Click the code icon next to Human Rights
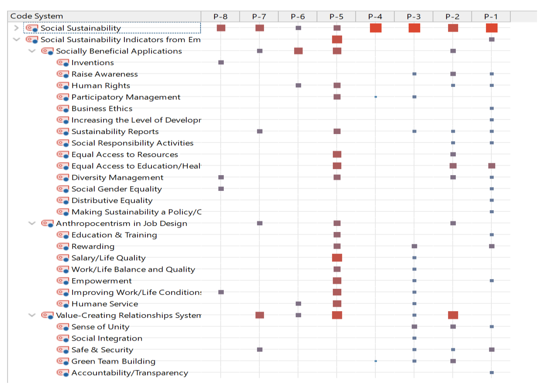This screenshot has width=547, height=392. click(x=63, y=86)
